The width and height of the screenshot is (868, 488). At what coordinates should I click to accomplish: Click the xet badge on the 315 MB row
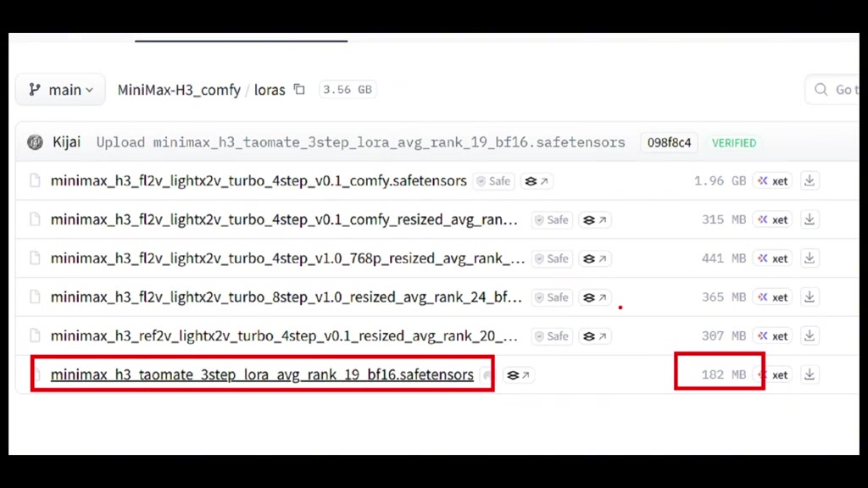coord(773,219)
